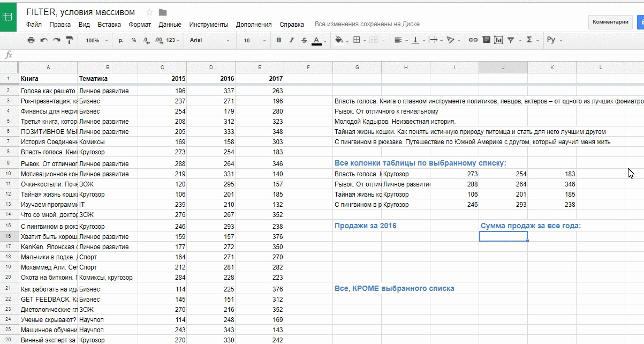Click 'Все изменения сохранены на Диске' link

(367, 25)
